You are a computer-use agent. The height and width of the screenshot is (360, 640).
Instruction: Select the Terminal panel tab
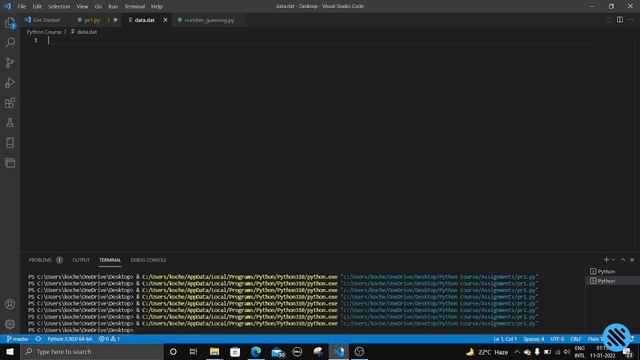[x=110, y=260]
